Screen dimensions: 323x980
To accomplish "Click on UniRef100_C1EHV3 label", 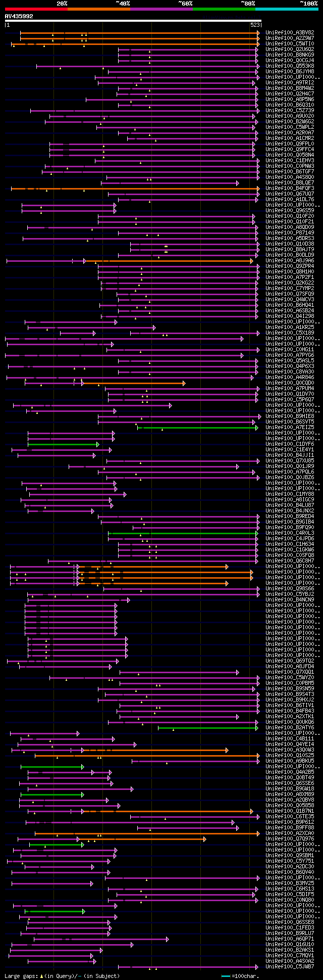I will pos(290,160).
